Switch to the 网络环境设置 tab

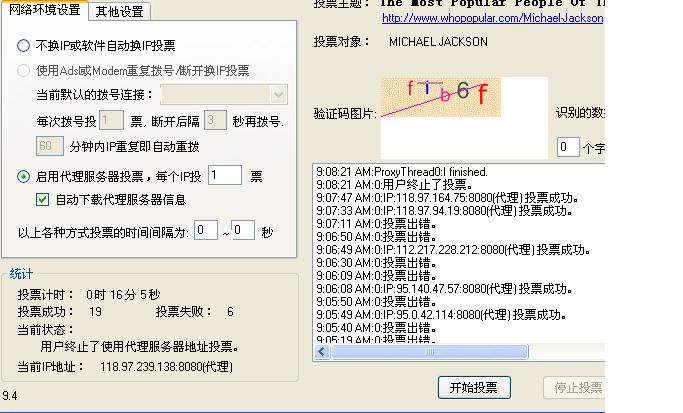44,11
